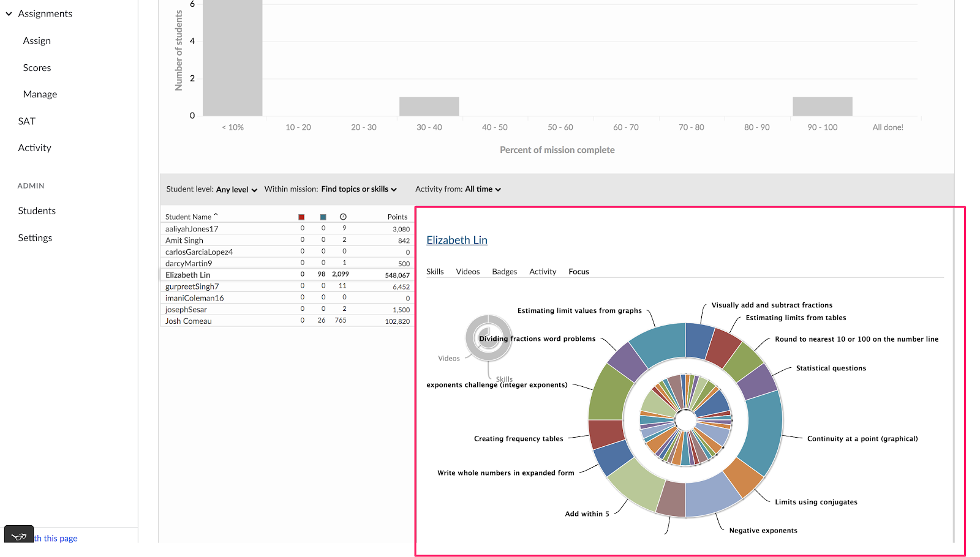Select the Josh Comeau row
This screenshot has width=980, height=557.
[x=189, y=321]
